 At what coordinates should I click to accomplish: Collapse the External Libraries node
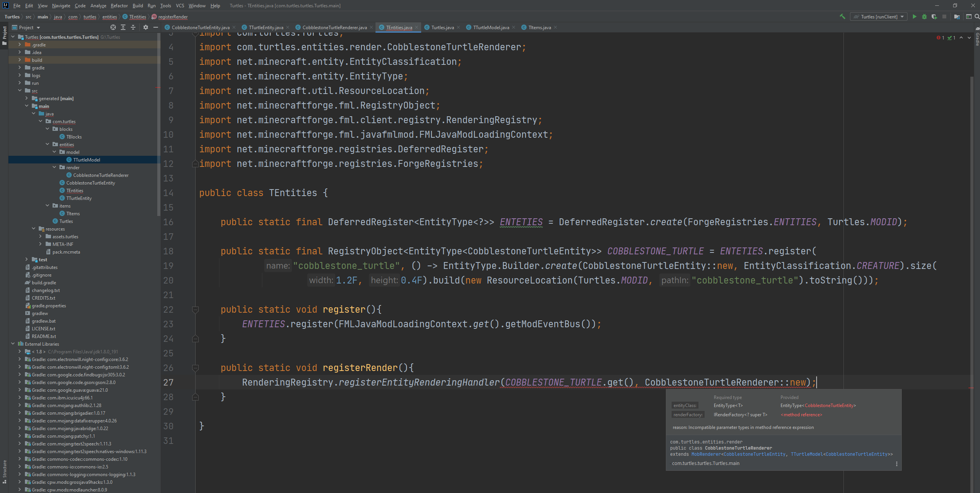(13, 344)
